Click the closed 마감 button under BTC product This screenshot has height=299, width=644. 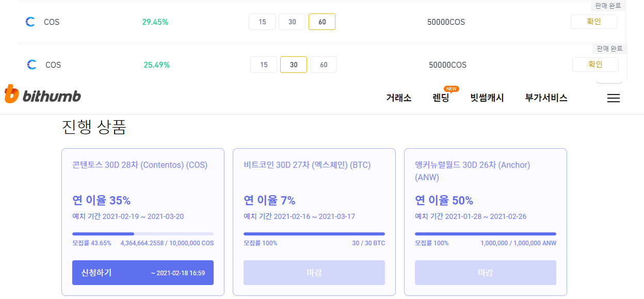[314, 273]
